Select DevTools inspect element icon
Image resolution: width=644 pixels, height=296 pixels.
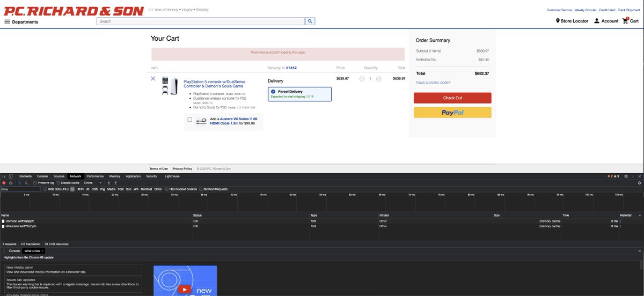click(3, 176)
